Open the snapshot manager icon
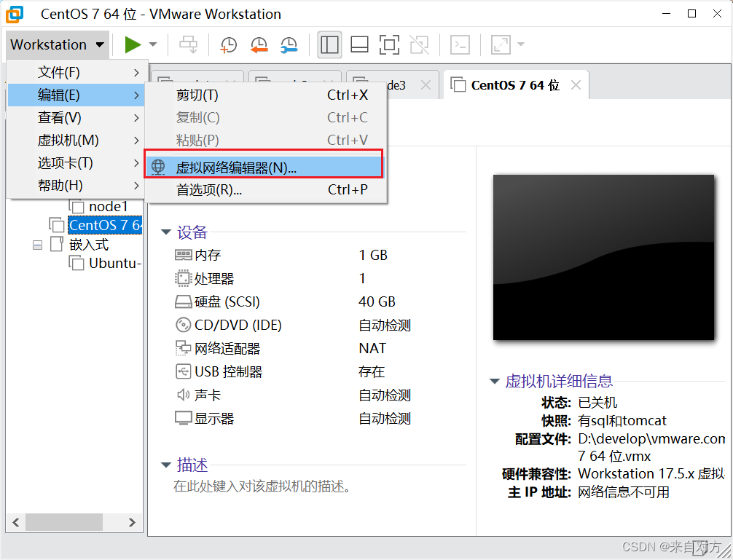The image size is (733, 560). [289, 45]
